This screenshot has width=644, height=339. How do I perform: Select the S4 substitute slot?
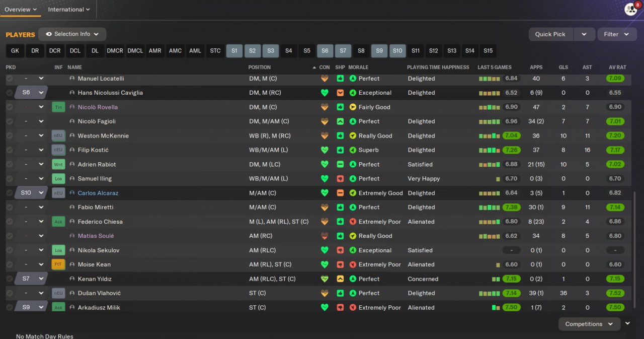[288, 51]
